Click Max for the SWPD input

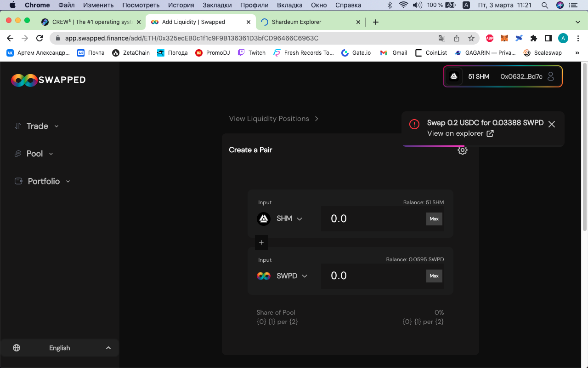pos(434,276)
